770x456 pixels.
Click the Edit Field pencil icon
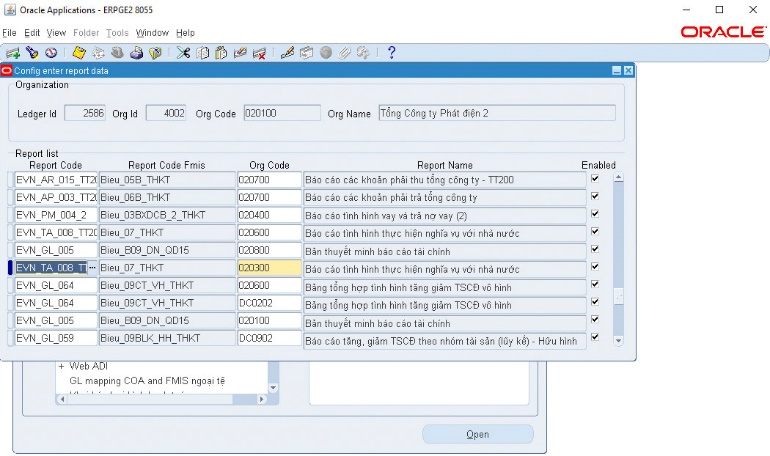pos(287,53)
